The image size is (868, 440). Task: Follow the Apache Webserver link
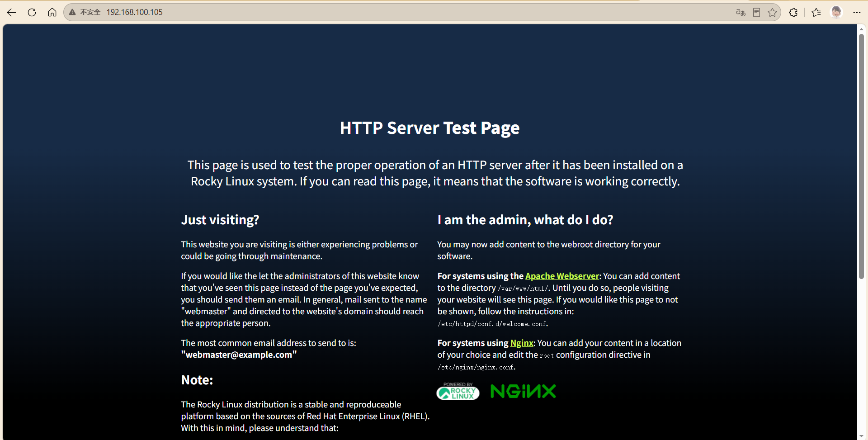click(562, 276)
